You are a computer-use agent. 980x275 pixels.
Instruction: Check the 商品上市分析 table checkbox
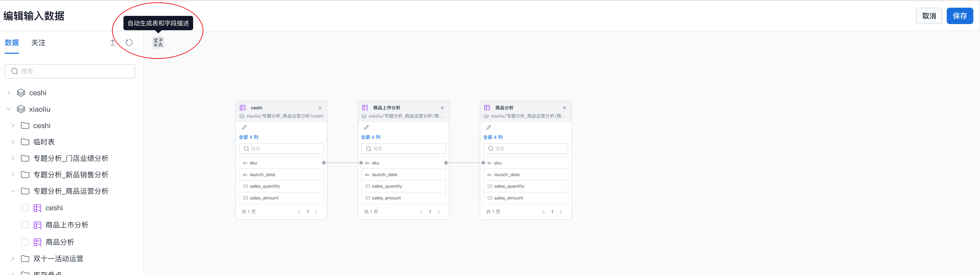pos(25,225)
